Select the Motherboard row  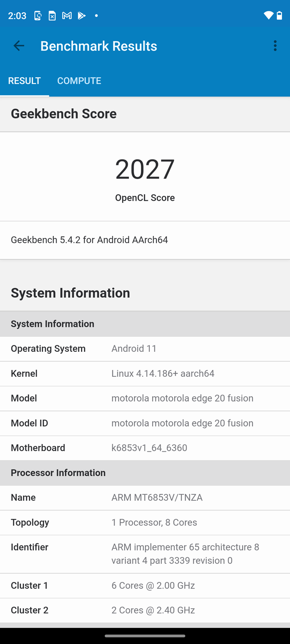pyautogui.click(x=145, y=448)
